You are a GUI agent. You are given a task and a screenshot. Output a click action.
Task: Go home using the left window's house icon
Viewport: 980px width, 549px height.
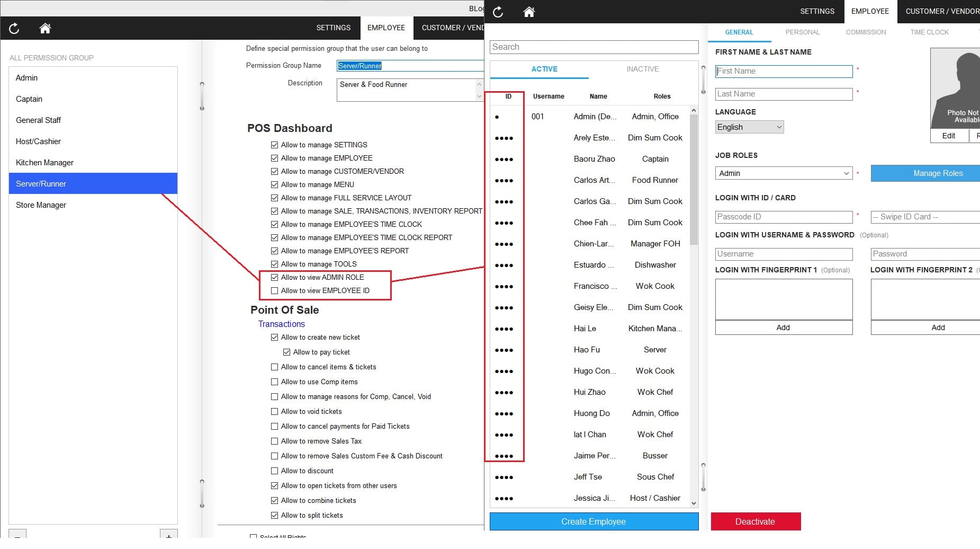tap(45, 29)
